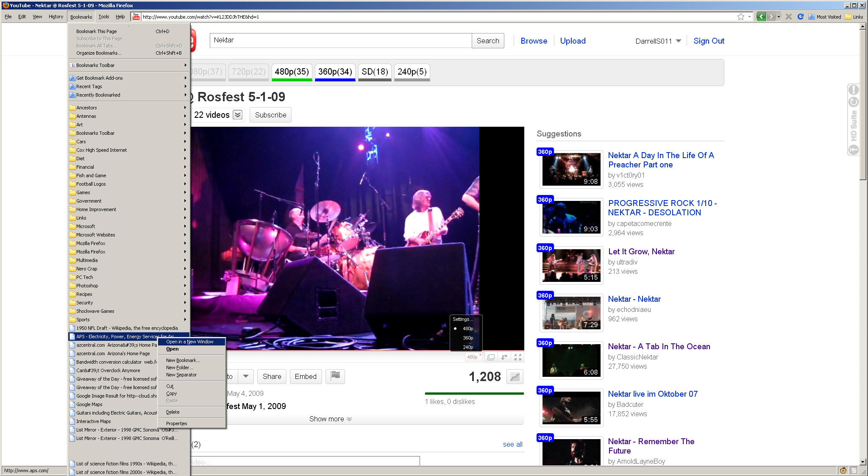The image size is (868, 476).
Task: Click the page vertical scrollbar thumb
Action: point(862,104)
